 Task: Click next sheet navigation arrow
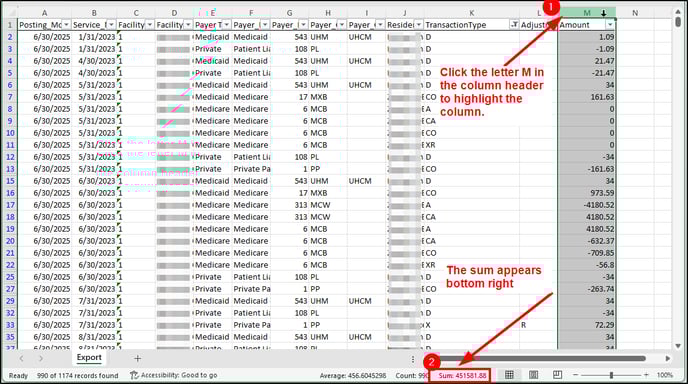tap(41, 359)
